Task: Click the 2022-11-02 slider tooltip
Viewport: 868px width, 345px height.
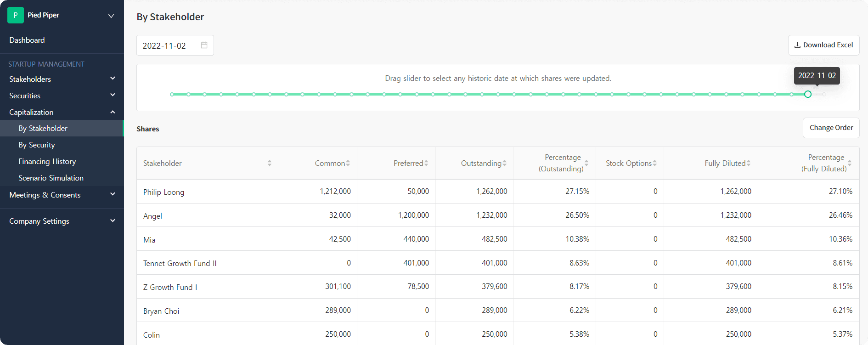Action: pos(817,75)
